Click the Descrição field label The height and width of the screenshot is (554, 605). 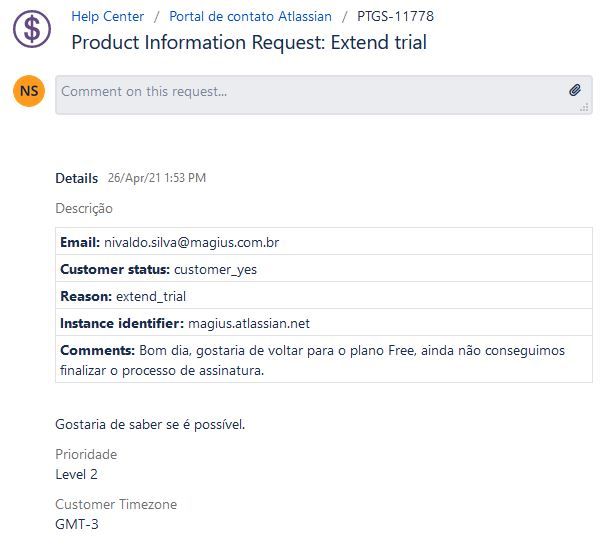coord(84,209)
